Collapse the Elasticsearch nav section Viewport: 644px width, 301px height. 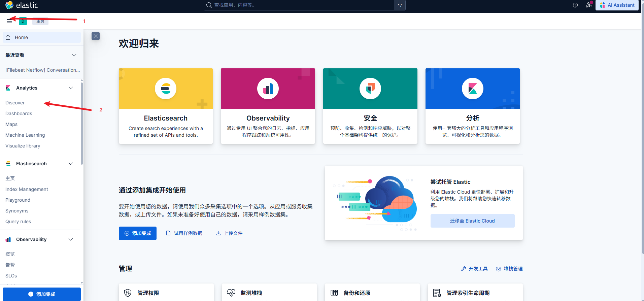pyautogui.click(x=71, y=164)
